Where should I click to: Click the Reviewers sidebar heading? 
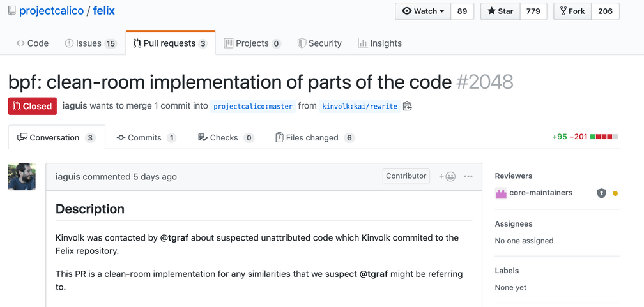point(514,176)
